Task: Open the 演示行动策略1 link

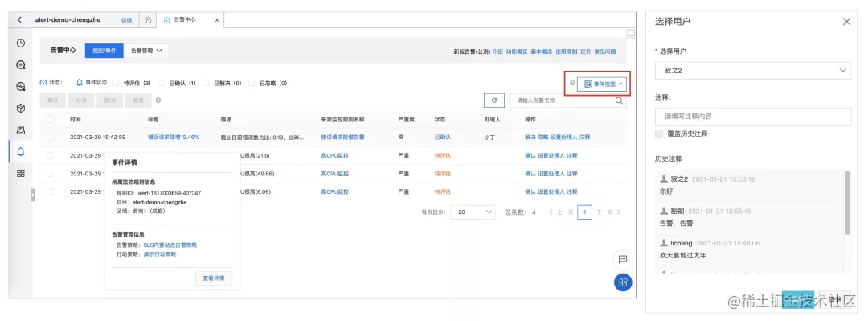Action: pos(161,254)
